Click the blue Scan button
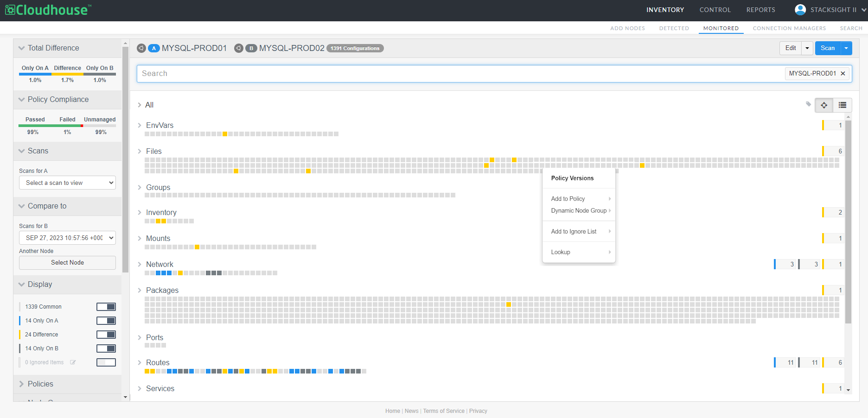This screenshot has height=418, width=868. 828,48
